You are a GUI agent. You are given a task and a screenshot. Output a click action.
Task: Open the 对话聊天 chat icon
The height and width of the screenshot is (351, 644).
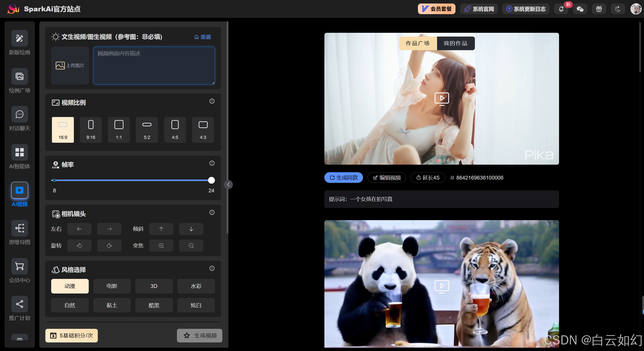click(19, 114)
